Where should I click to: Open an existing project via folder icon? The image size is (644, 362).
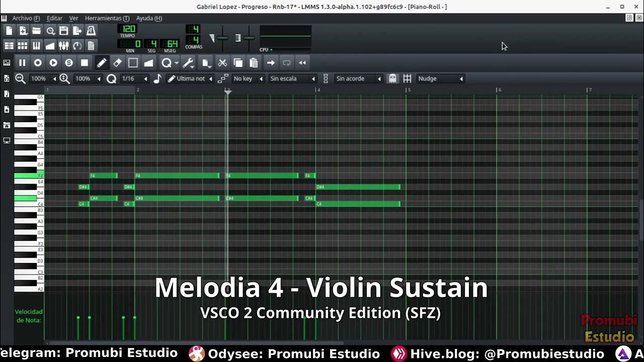pyautogui.click(x=36, y=31)
